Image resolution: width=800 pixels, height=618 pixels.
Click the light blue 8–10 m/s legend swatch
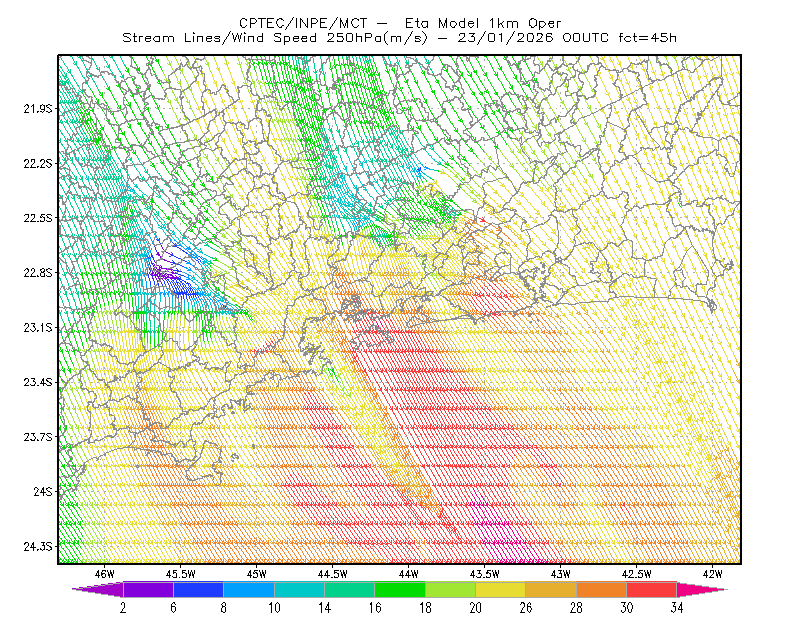pyautogui.click(x=249, y=589)
